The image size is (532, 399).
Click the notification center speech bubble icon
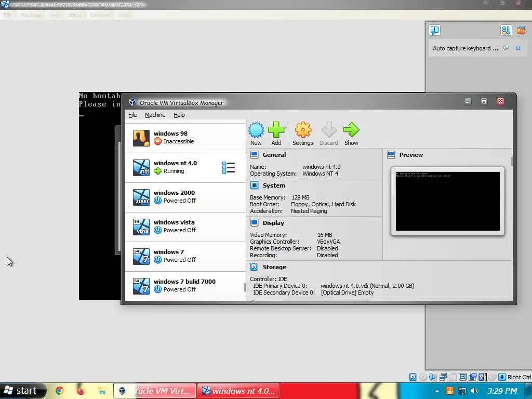[x=435, y=30]
